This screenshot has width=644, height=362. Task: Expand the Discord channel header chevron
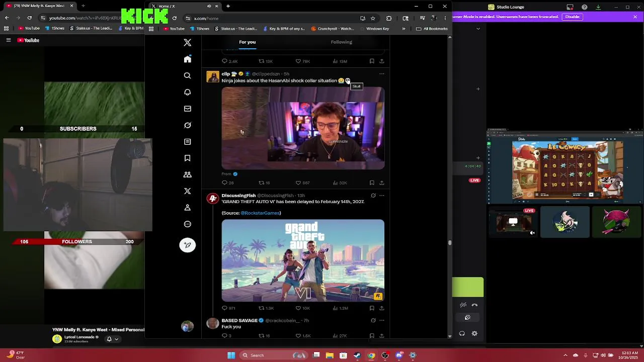click(x=478, y=29)
